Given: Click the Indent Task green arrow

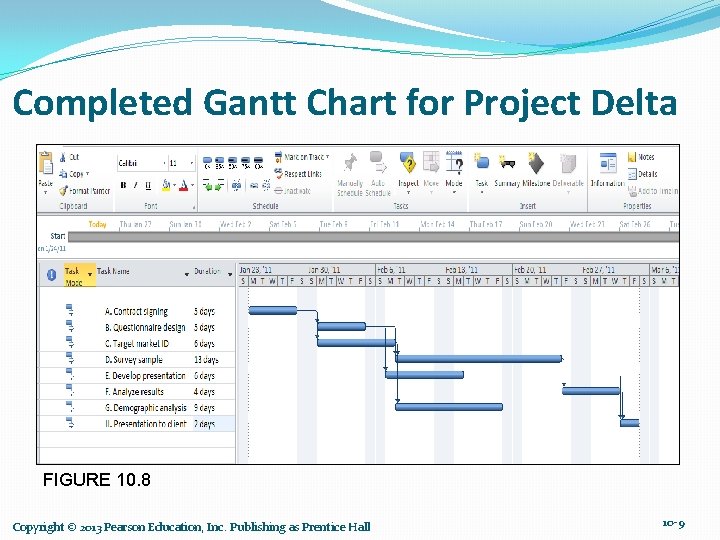Looking at the screenshot, I should click(x=219, y=185).
